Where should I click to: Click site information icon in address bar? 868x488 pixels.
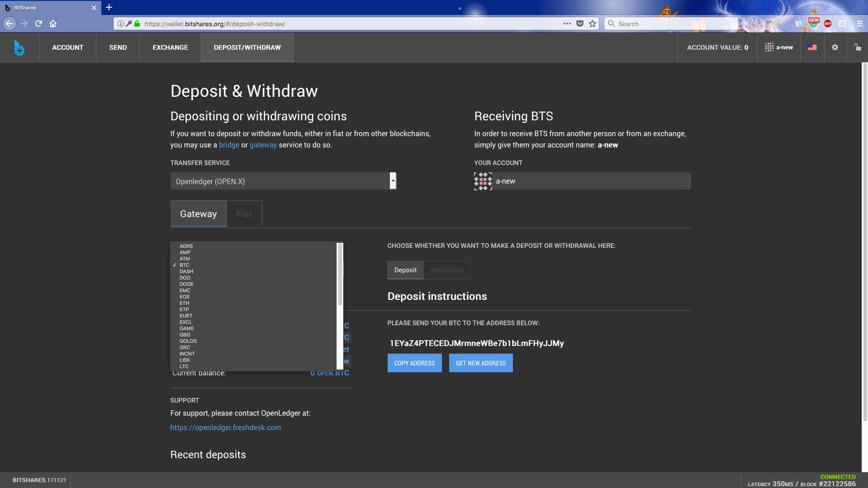[121, 24]
